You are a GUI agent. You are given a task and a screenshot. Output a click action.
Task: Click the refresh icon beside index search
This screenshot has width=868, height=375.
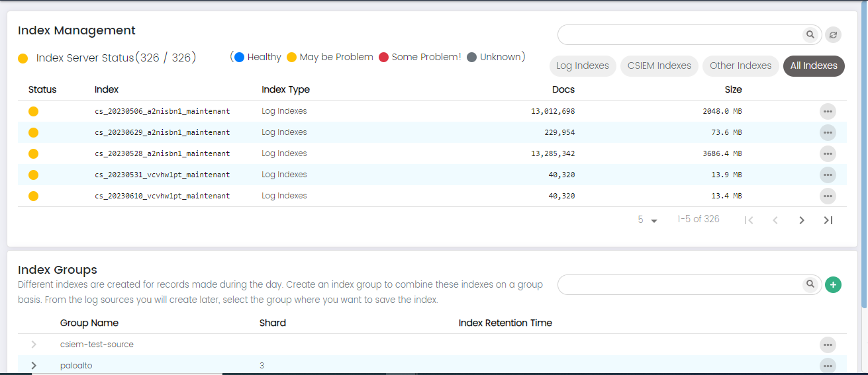[833, 35]
